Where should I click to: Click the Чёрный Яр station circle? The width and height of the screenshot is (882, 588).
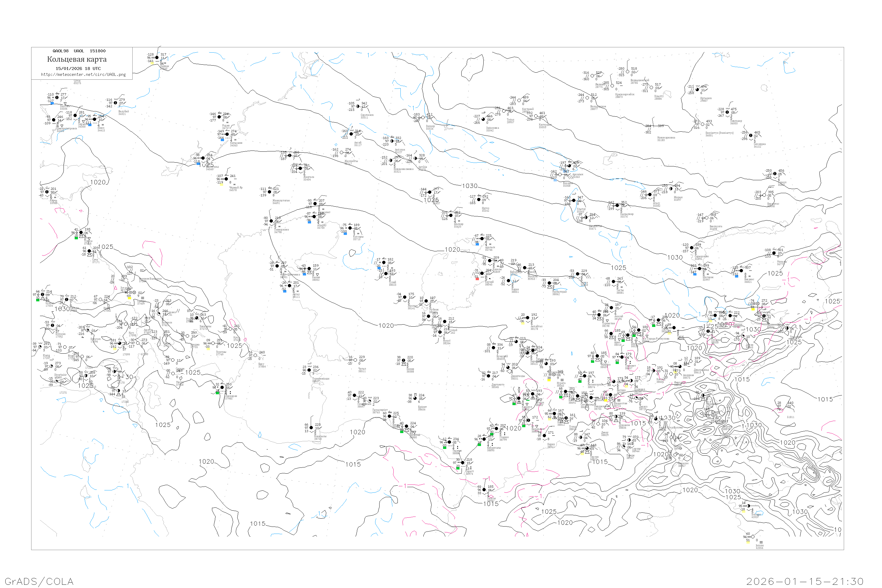226,179
